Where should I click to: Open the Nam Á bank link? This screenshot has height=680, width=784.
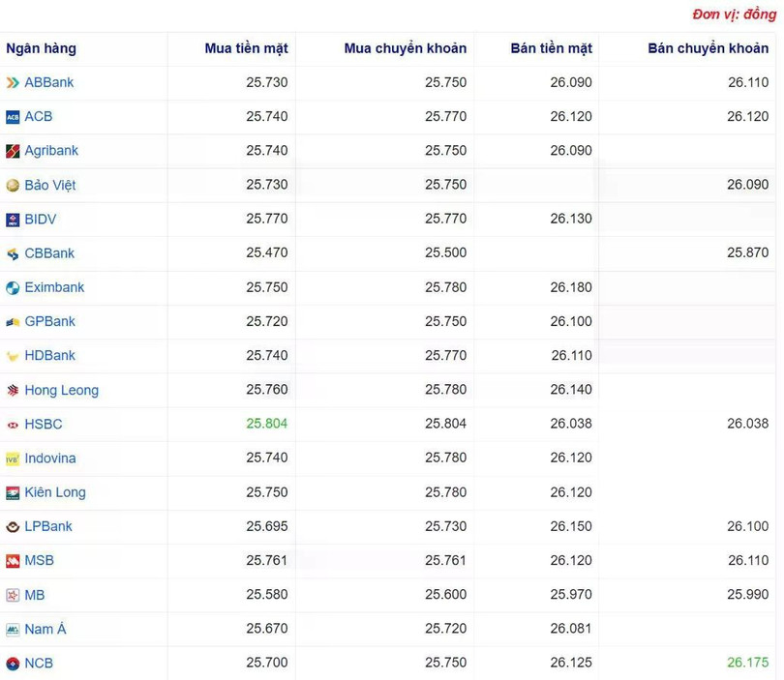click(x=45, y=629)
